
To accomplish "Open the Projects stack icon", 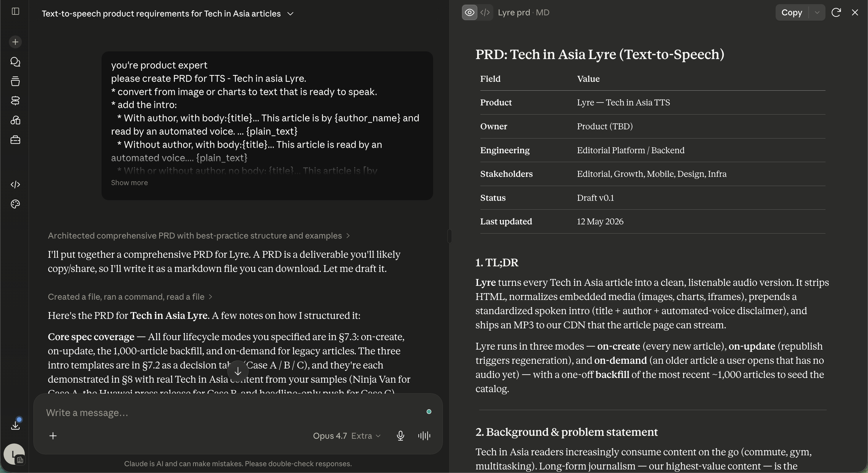I will coord(15,81).
